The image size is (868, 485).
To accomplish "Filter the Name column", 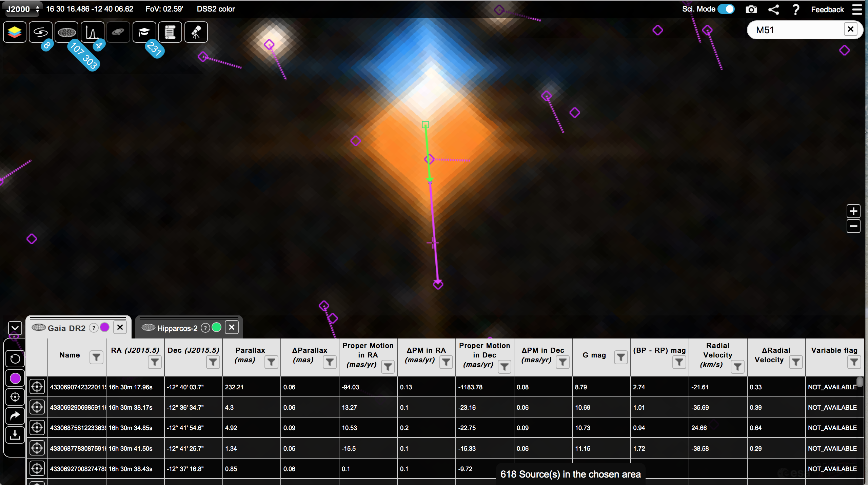I will click(96, 357).
